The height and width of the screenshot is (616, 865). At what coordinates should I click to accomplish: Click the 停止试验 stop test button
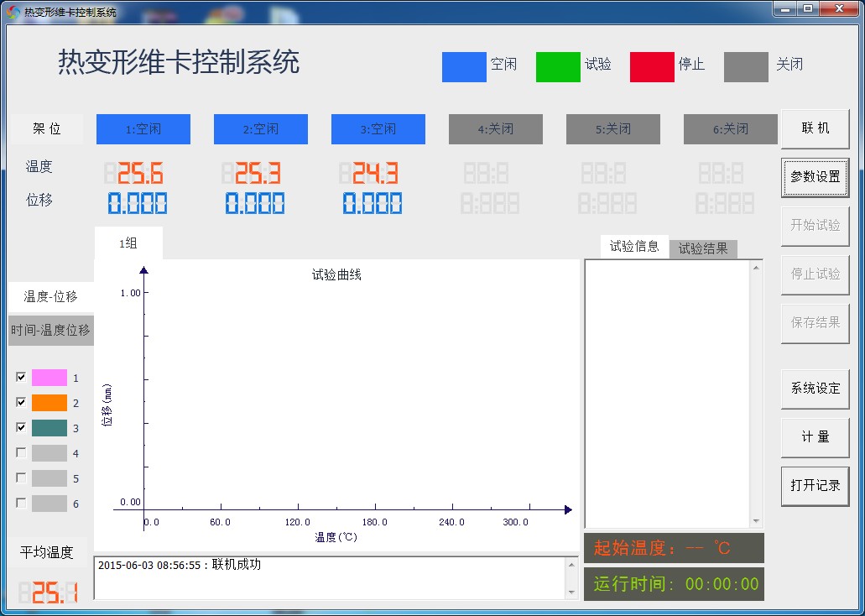(815, 274)
